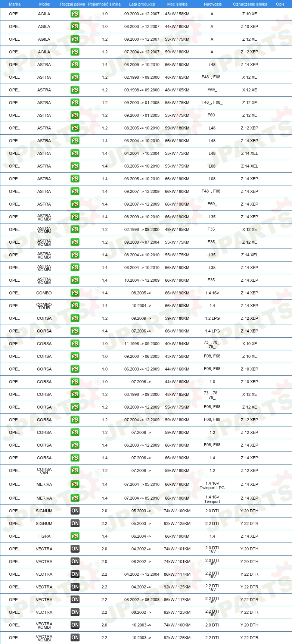Select the fuel icon for AGILA Z 12 XEP
This screenshot has width=292, height=644.
click(75, 52)
